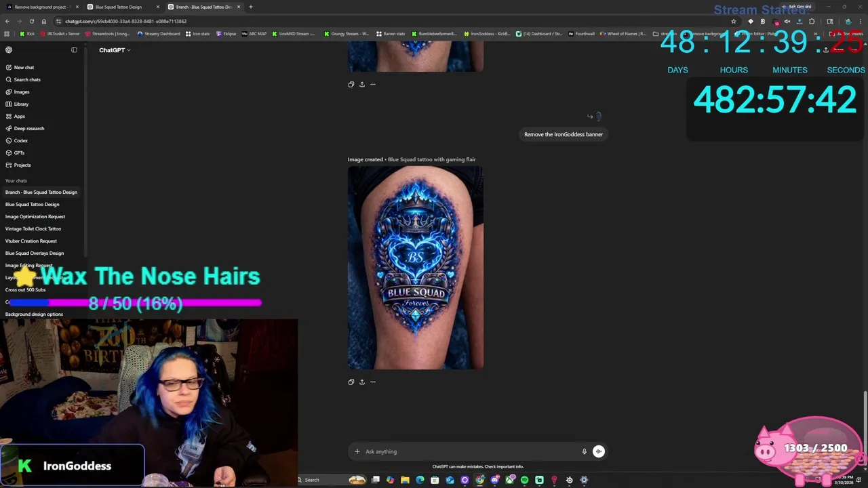The width and height of the screenshot is (868, 488).
Task: Open the Streamy Dashboard bookmark
Action: (158, 33)
